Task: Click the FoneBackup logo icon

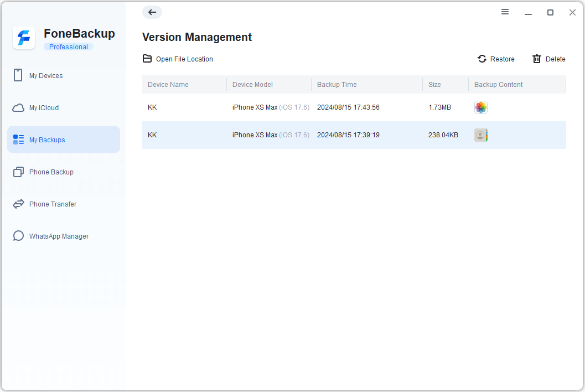Action: click(24, 38)
